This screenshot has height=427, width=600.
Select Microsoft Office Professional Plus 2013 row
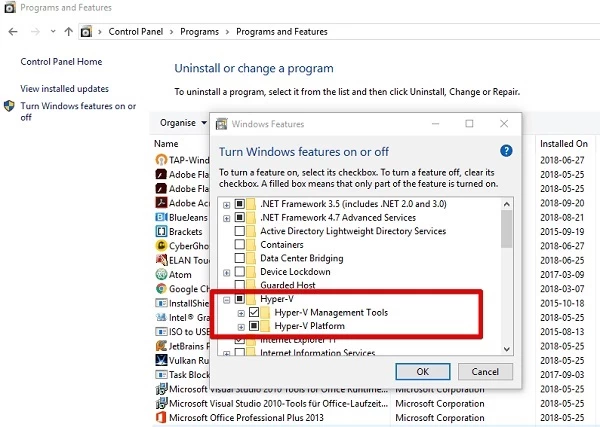click(246, 417)
